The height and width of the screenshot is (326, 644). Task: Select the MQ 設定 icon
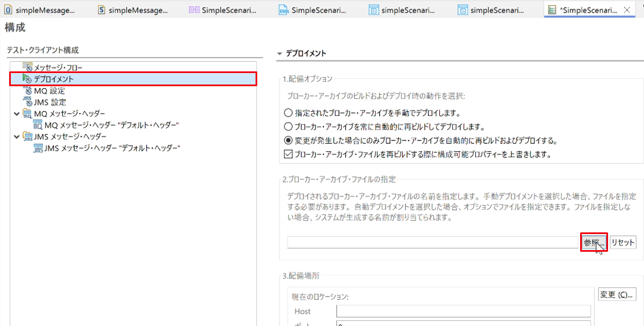(x=27, y=90)
